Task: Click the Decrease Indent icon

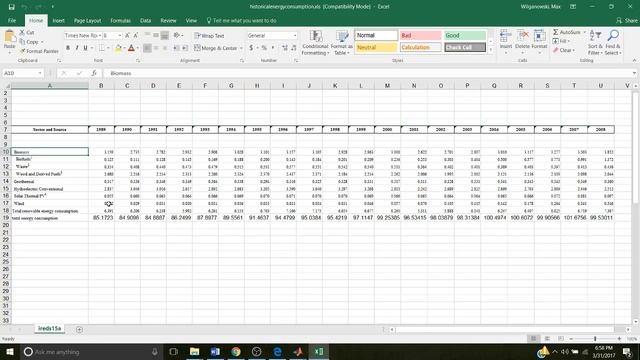Action: click(x=176, y=48)
